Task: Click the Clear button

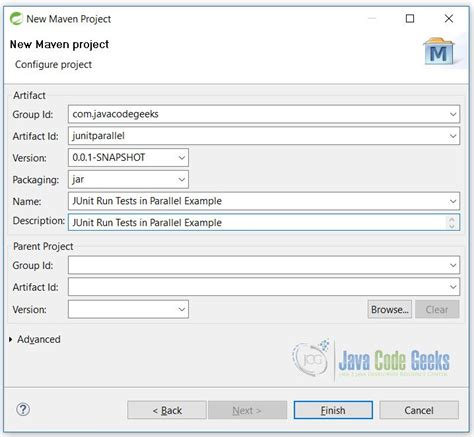Action: [437, 309]
